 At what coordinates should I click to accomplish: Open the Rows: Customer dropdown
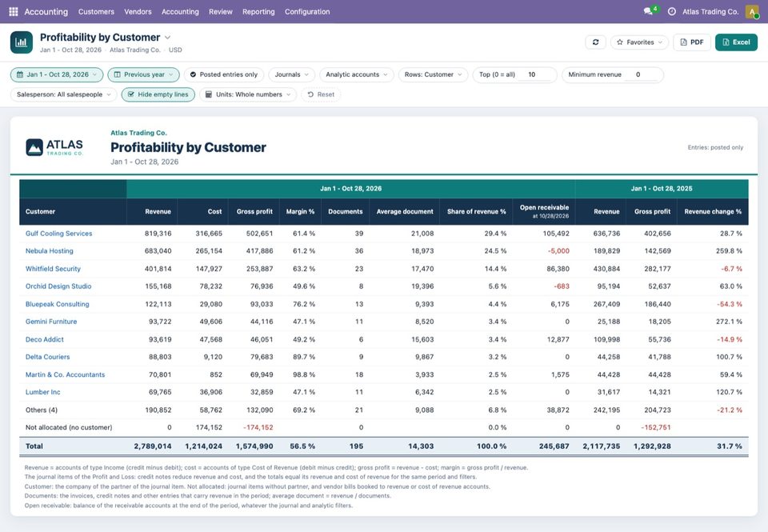click(433, 74)
